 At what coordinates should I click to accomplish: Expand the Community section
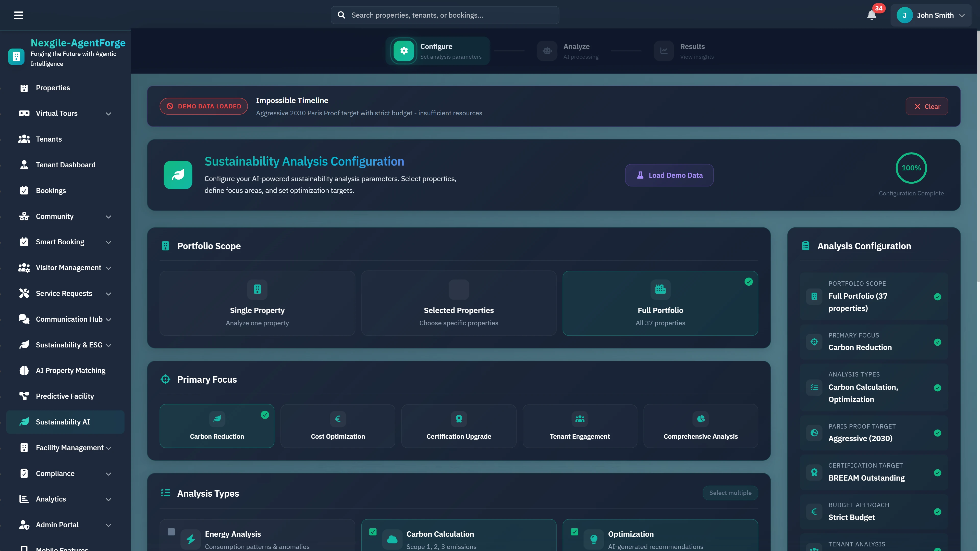pos(108,216)
